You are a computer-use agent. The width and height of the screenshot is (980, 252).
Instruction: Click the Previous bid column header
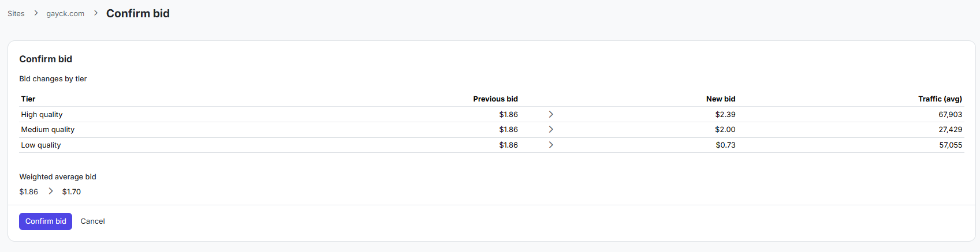click(495, 99)
